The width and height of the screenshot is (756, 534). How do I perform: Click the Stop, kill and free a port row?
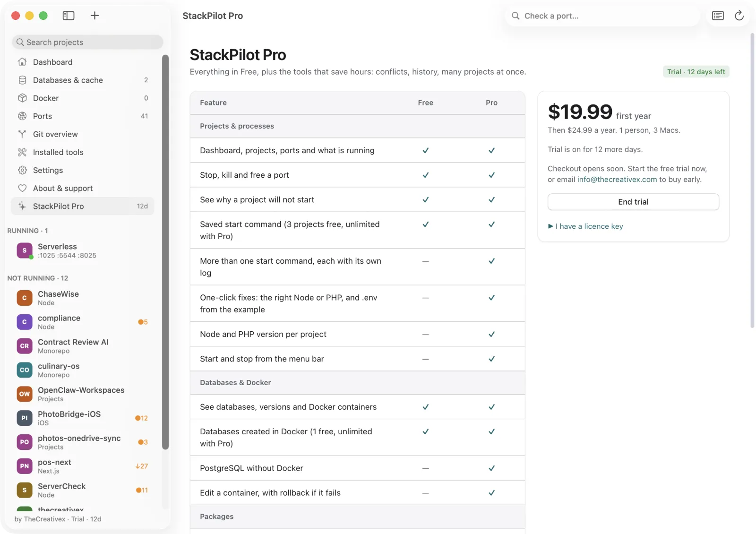click(357, 175)
